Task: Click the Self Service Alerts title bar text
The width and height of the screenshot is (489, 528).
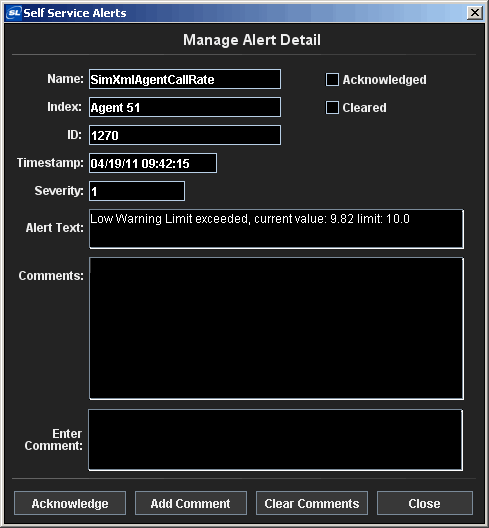Action: click(75, 13)
